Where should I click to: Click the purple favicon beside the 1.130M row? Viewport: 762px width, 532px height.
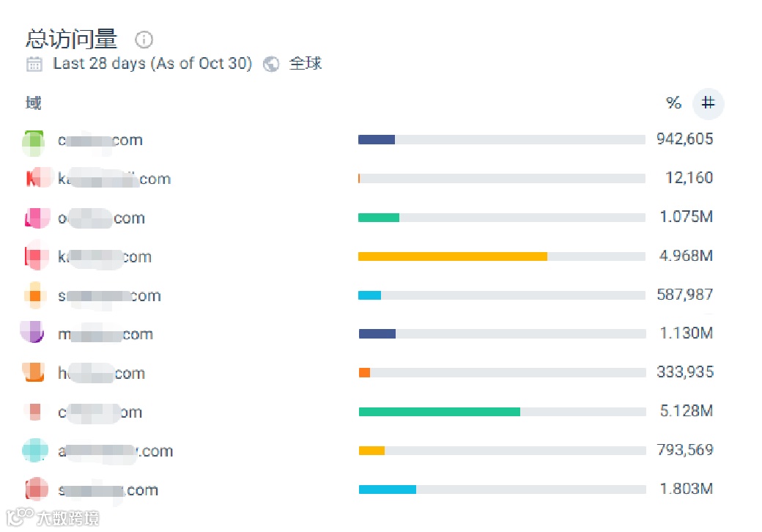point(33,333)
